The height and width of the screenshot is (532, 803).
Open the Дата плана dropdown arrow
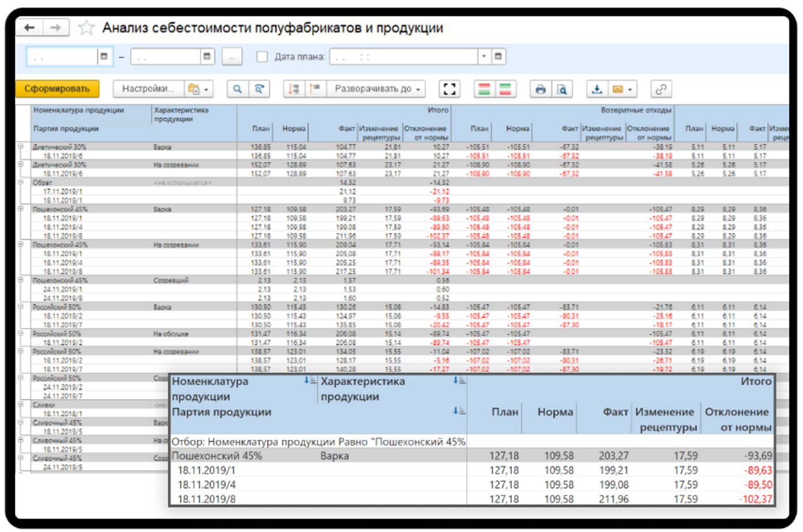click(x=484, y=56)
